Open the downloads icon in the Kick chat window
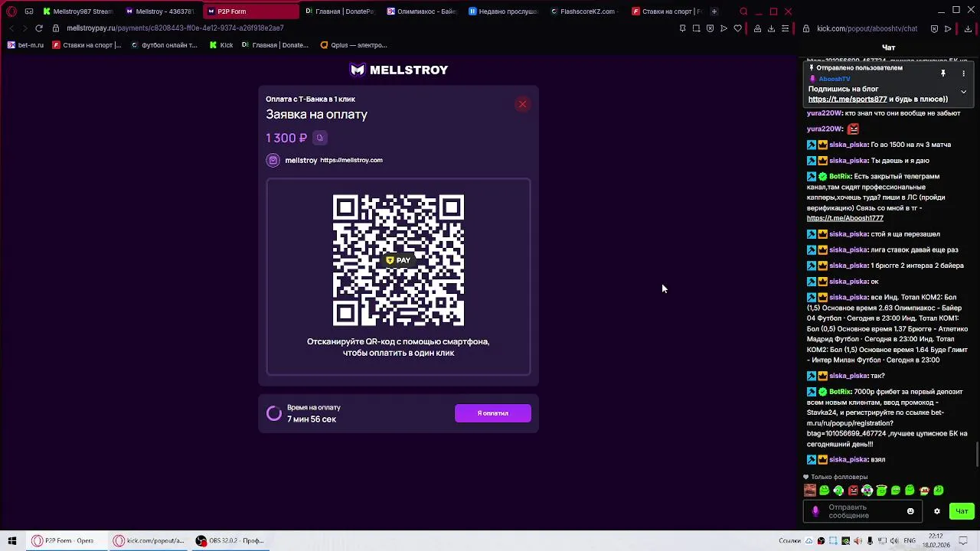980x551 pixels. (968, 28)
